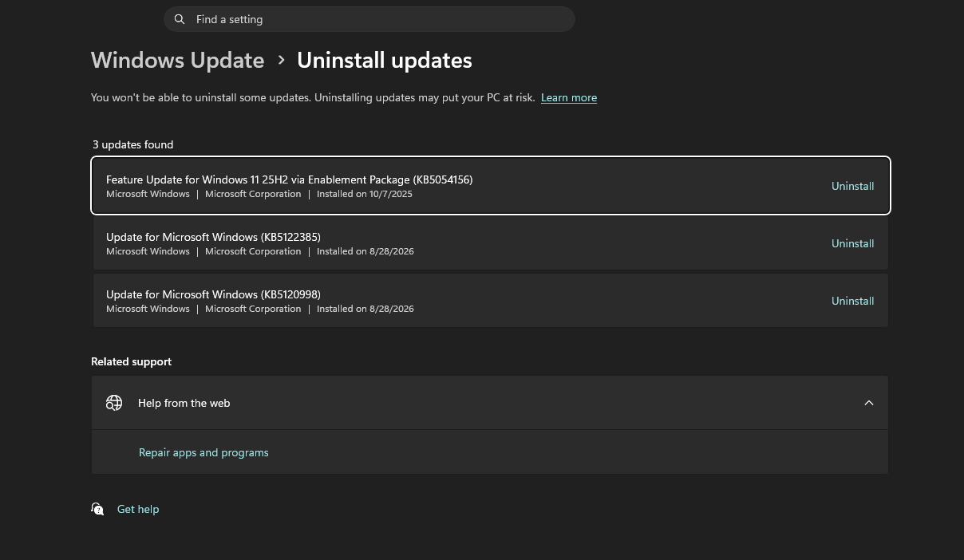Uninstall Feature Update KB5054156

click(852, 186)
